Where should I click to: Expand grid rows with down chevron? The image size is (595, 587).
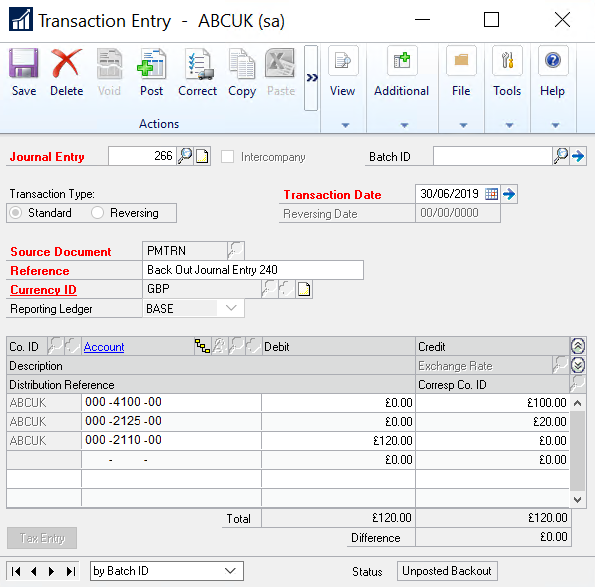pos(578,365)
